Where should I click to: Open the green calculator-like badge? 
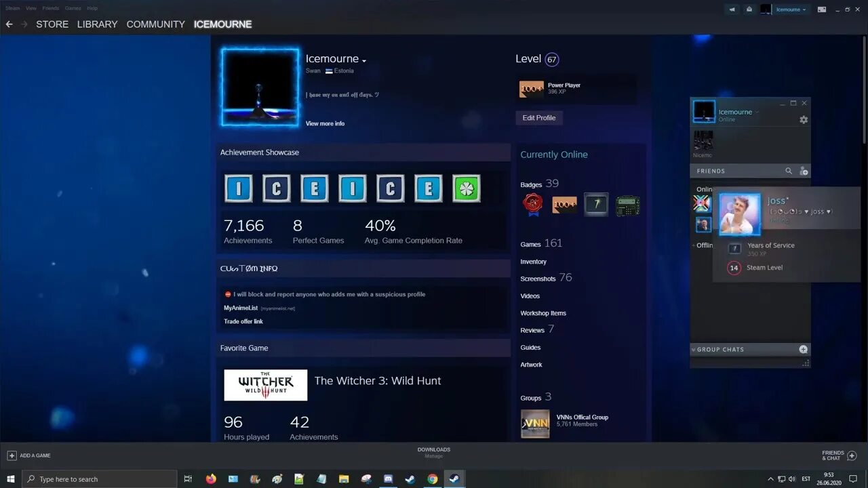[x=628, y=205]
